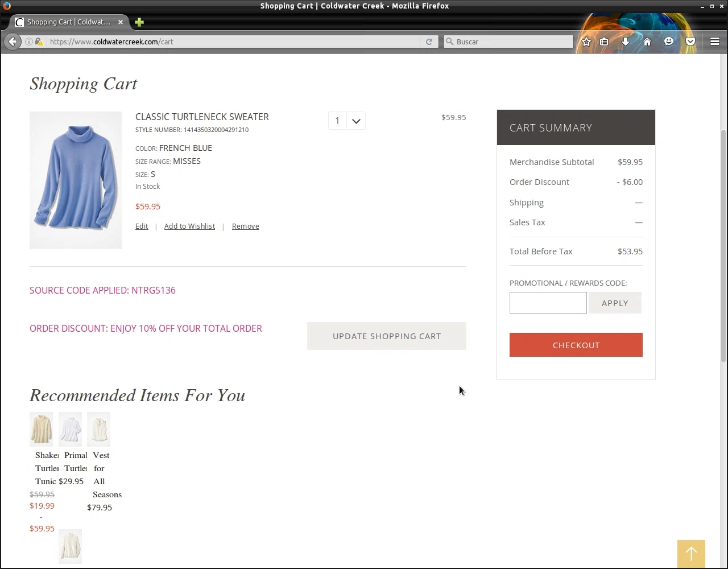
Task: Click the Apply promo code button
Action: point(615,303)
